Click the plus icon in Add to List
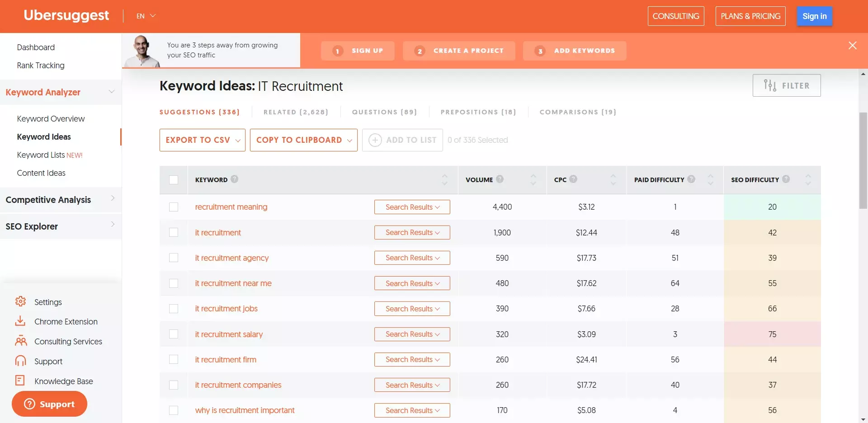The height and width of the screenshot is (423, 868). point(375,140)
